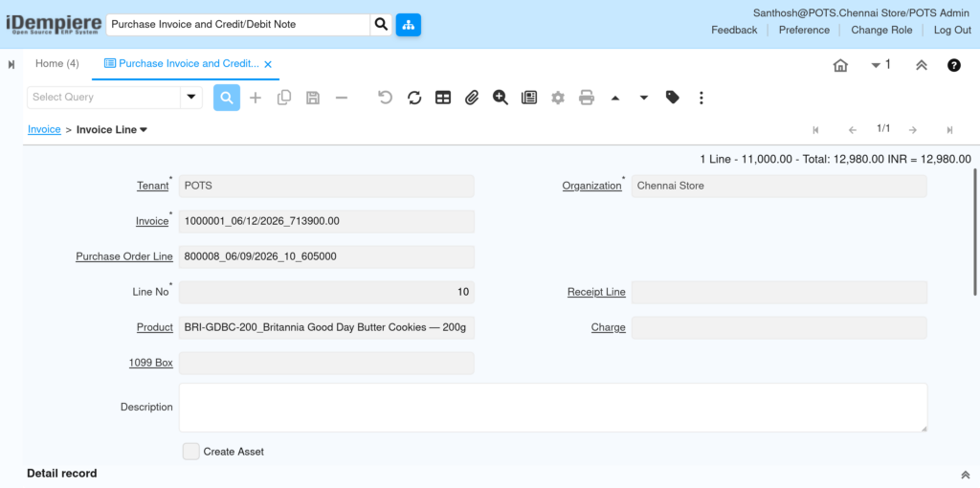
Task: Click the global search magnifier icon
Action: click(381, 25)
